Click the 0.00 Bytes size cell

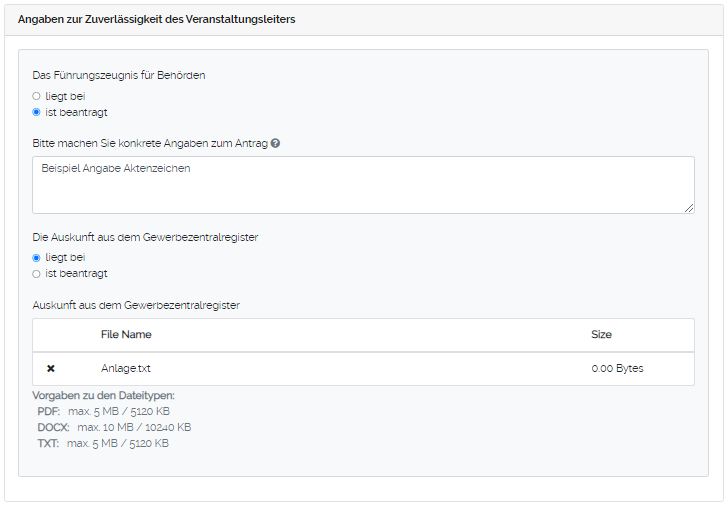click(617, 368)
